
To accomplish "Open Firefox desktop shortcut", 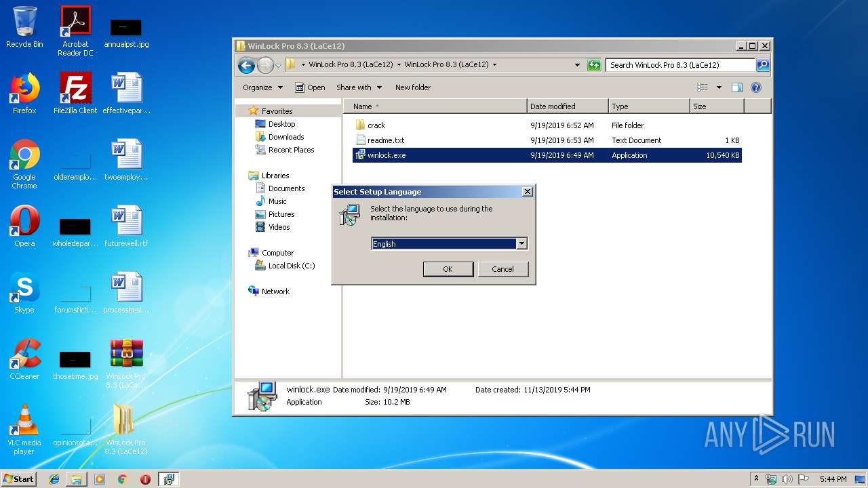I will point(24,94).
